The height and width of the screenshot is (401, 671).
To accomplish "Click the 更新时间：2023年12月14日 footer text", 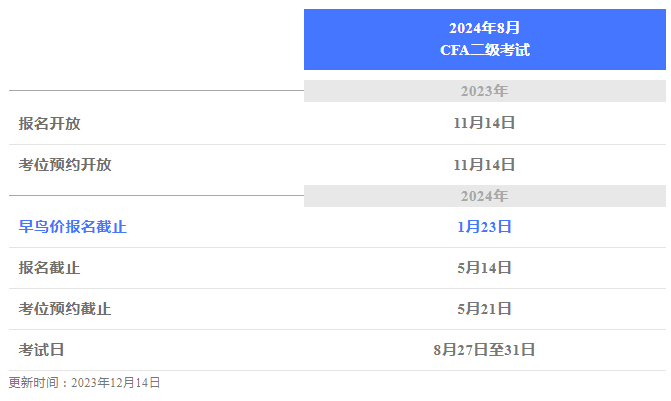I will [84, 383].
